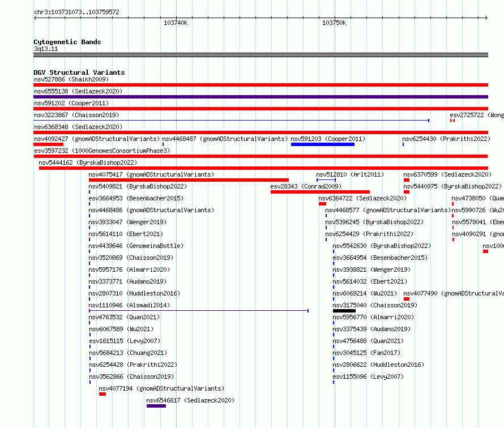Screen dimensions: 504x428
Task: Click the purple nsv1110946 span line
Action: coord(199,311)
